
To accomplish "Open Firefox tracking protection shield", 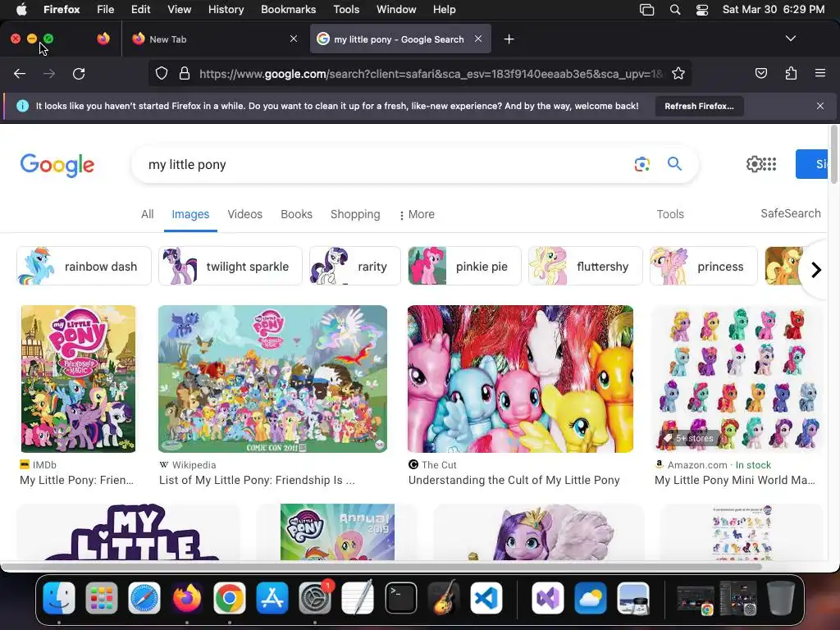I will click(162, 73).
